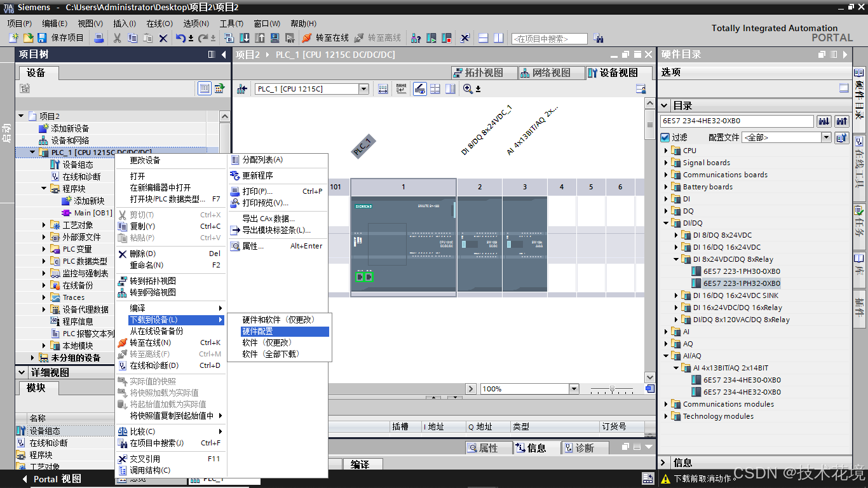Click the catalog search text field
868x488 pixels.
[737, 121]
